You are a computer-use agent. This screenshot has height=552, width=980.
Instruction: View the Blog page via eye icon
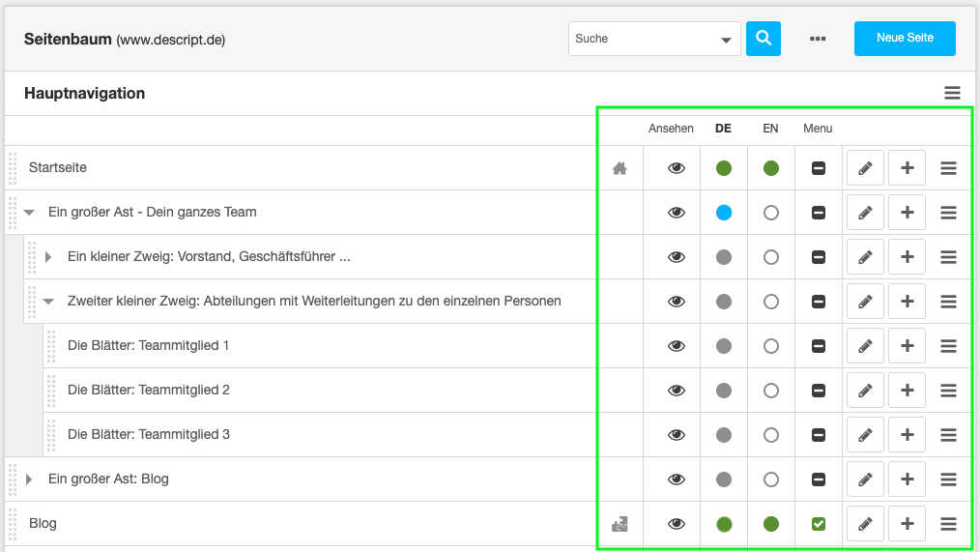[677, 524]
